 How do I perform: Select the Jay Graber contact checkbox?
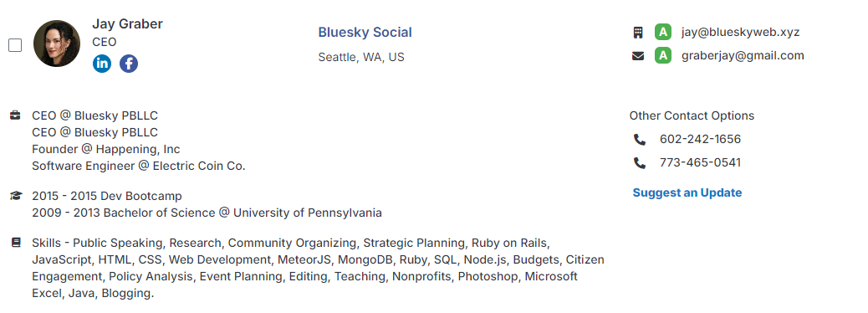point(15,45)
